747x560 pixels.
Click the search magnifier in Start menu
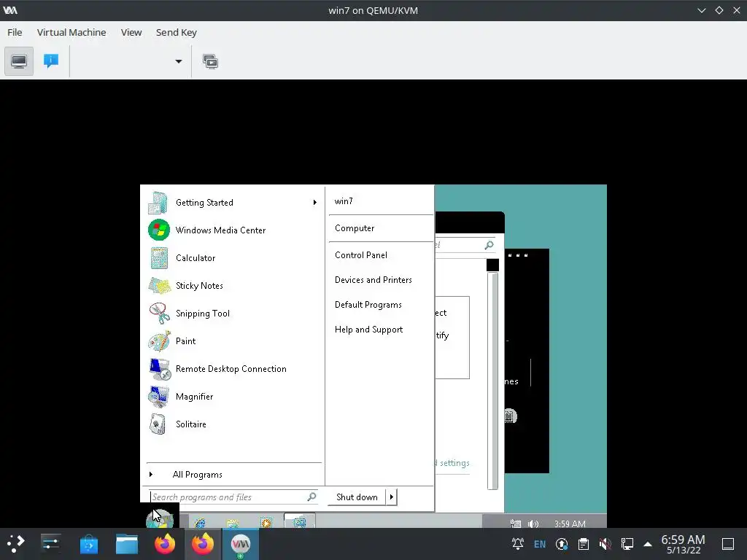pos(311,497)
